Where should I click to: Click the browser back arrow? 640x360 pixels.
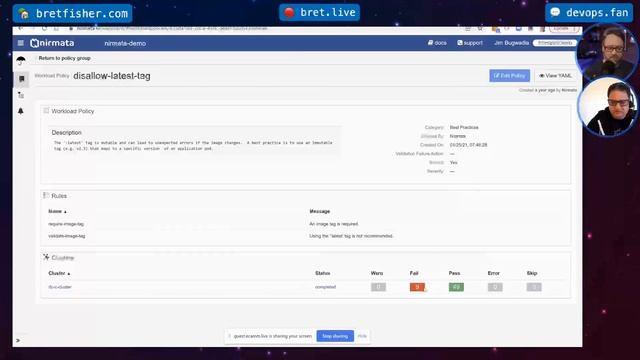click(20, 29)
